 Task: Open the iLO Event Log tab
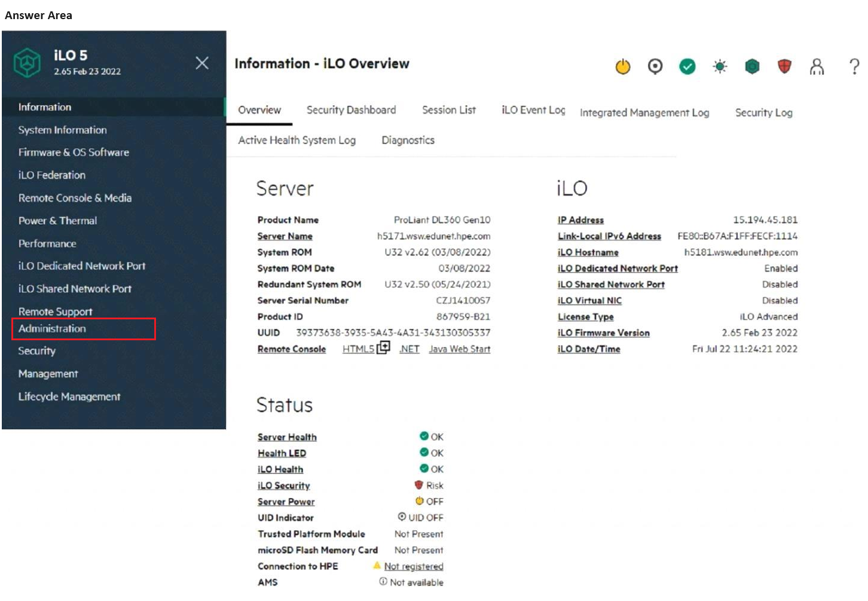533,110
